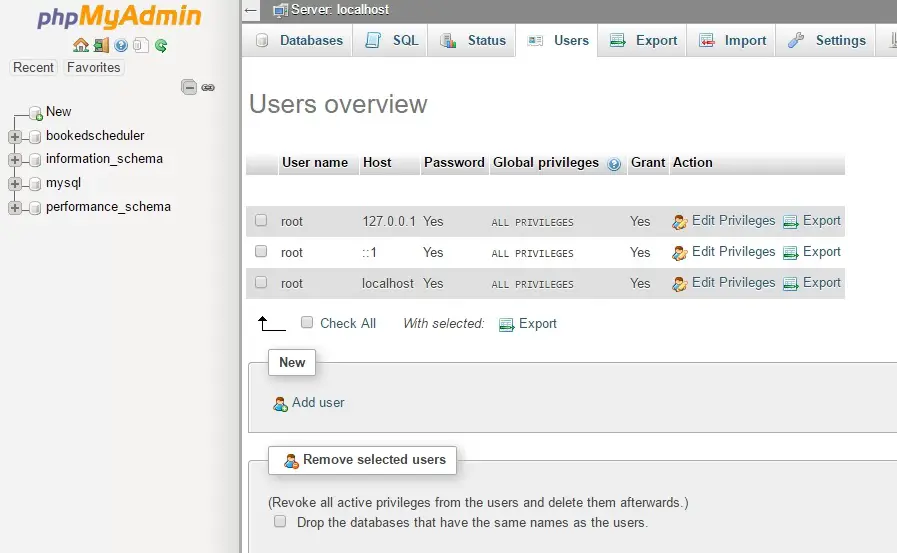Export root user at ::1

(x=812, y=252)
